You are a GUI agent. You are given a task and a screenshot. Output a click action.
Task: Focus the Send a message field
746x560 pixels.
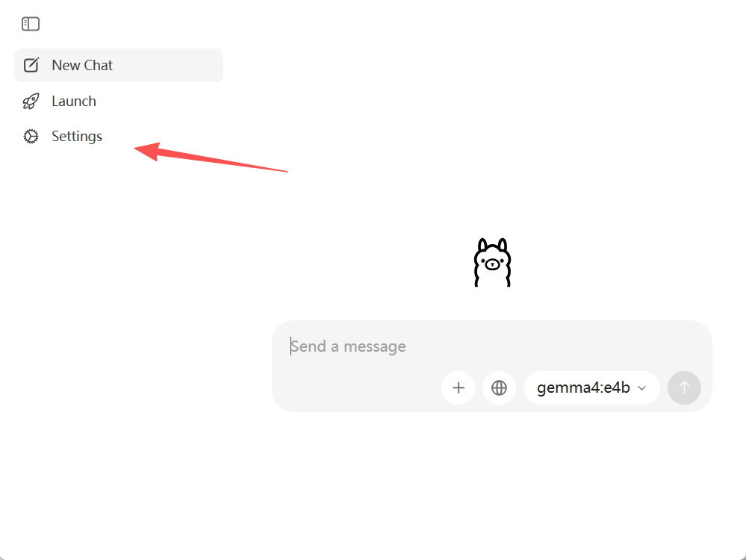click(492, 346)
